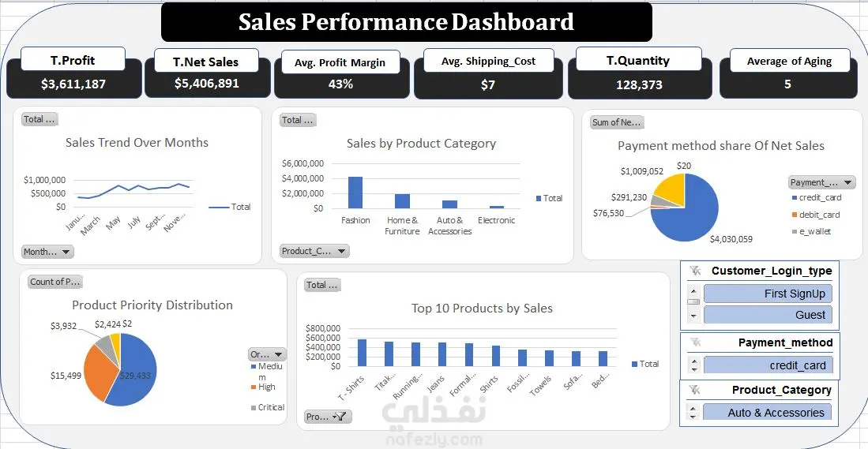Click 'Total ...' button on Sales Trend chart

coord(39,119)
